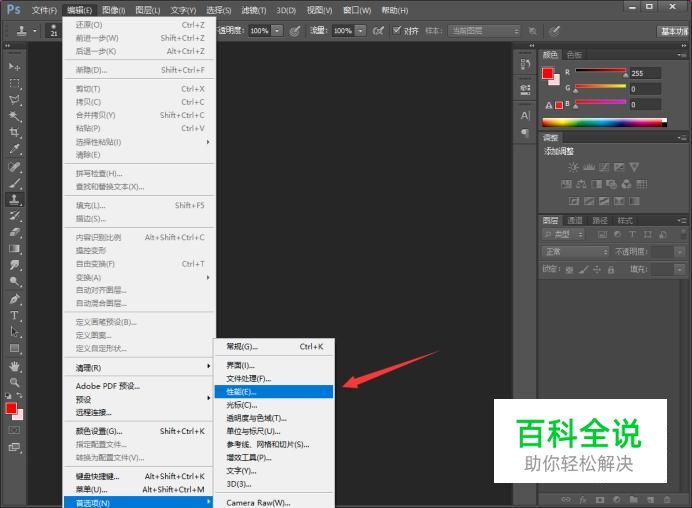Image resolution: width=692 pixels, height=508 pixels.
Task: Toggle type layer filter icon
Action: click(632, 234)
